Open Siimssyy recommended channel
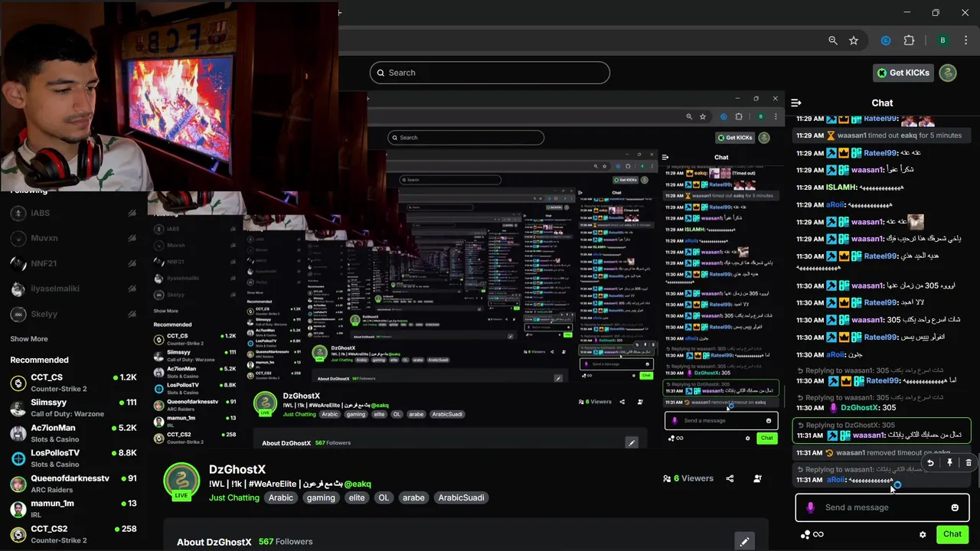This screenshot has height=551, width=980. click(73, 408)
